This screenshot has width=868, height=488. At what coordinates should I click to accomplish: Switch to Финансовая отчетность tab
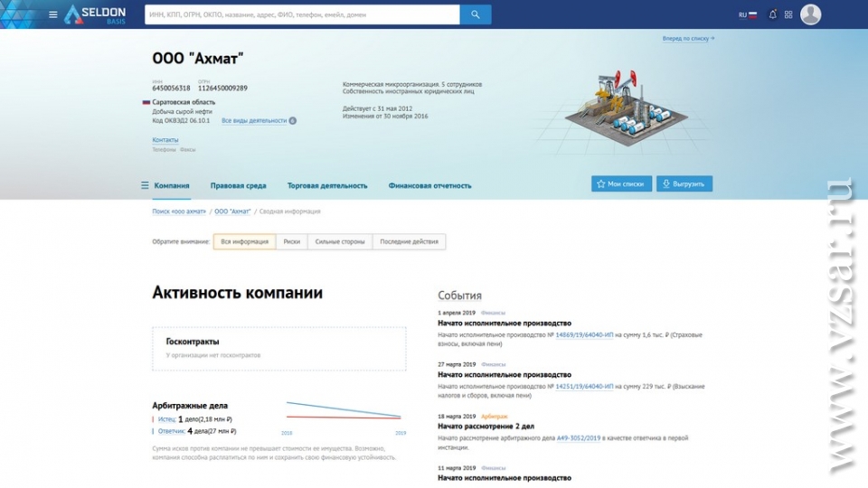pyautogui.click(x=429, y=185)
